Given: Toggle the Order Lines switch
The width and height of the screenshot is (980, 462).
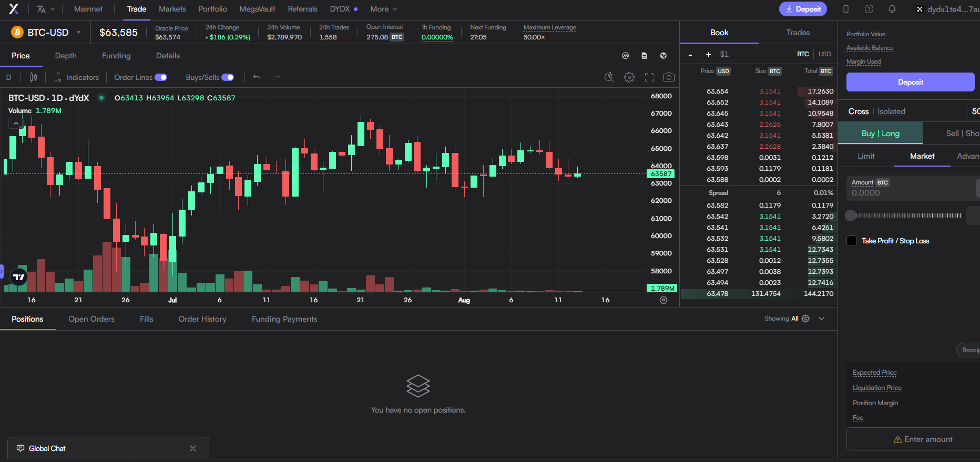Looking at the screenshot, I should [x=161, y=77].
